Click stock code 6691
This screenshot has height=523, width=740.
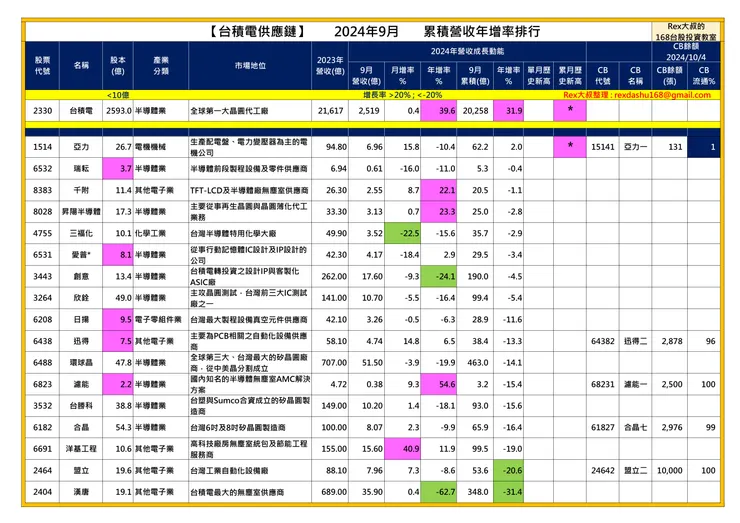(x=42, y=449)
